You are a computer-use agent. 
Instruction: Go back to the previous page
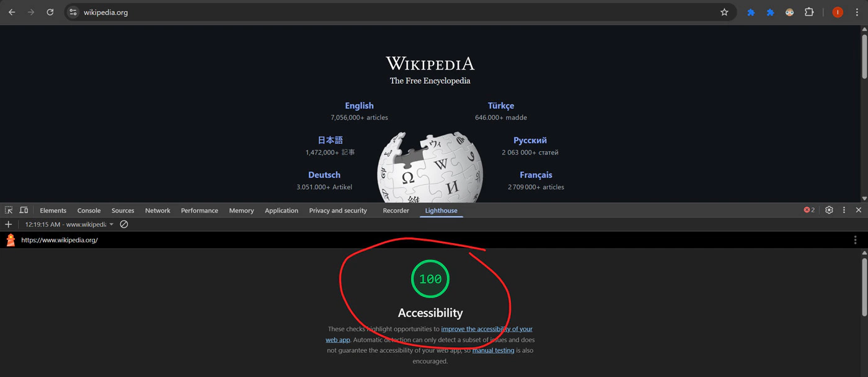pos(12,12)
